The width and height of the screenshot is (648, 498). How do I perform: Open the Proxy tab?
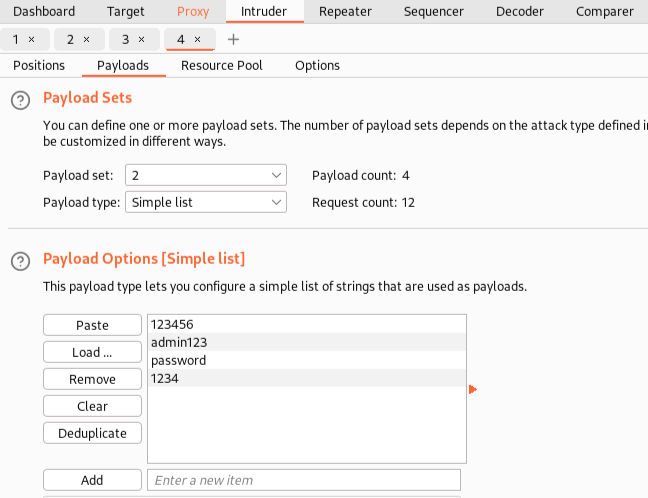[x=193, y=12]
